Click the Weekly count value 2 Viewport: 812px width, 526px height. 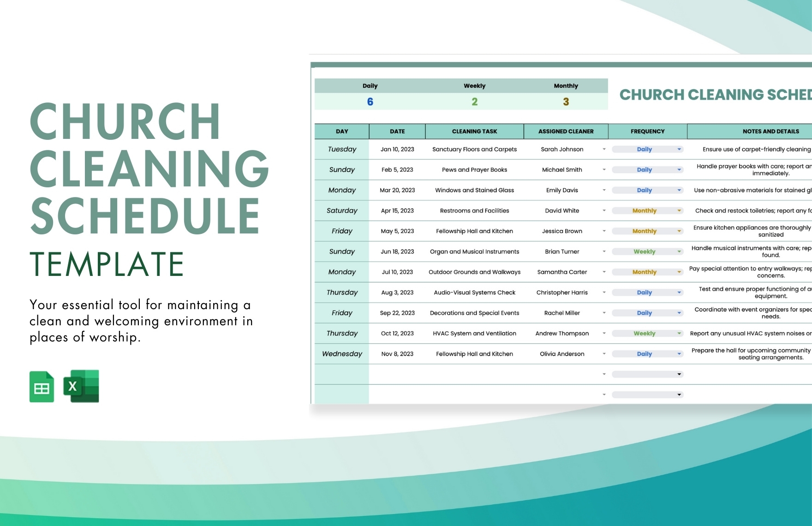pyautogui.click(x=474, y=102)
